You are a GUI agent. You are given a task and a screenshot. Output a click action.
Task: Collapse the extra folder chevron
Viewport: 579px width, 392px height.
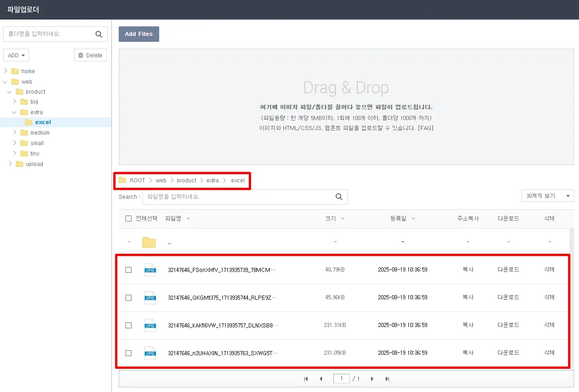point(15,112)
